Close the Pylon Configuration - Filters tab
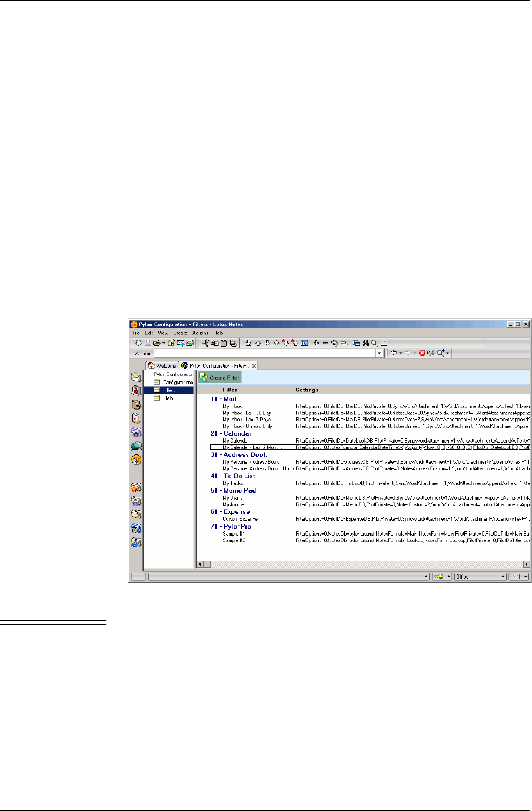 tap(254, 366)
